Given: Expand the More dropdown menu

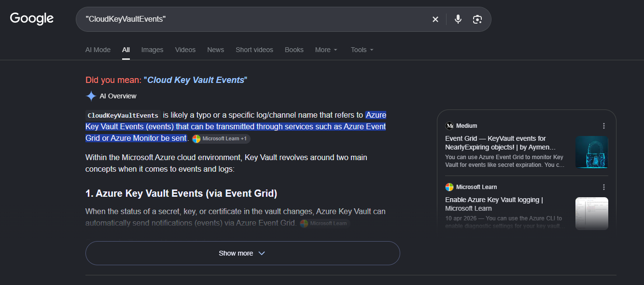Looking at the screenshot, I should click(x=326, y=50).
